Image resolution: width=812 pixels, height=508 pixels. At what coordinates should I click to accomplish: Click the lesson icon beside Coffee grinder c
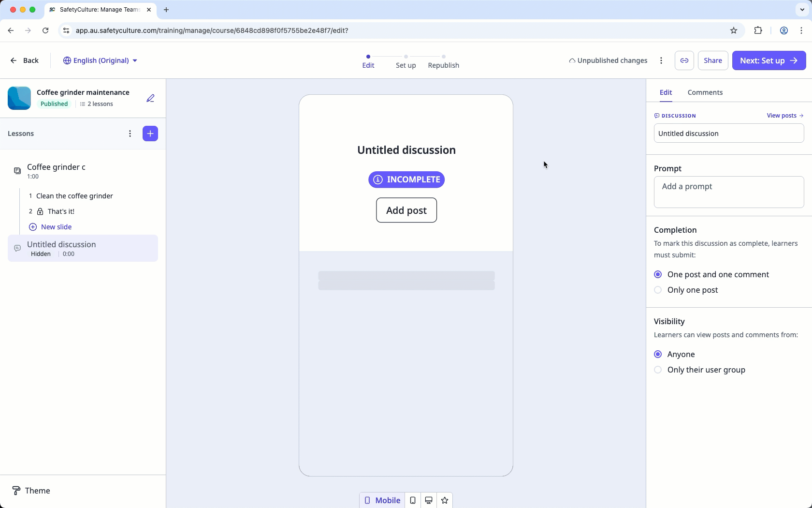17,171
